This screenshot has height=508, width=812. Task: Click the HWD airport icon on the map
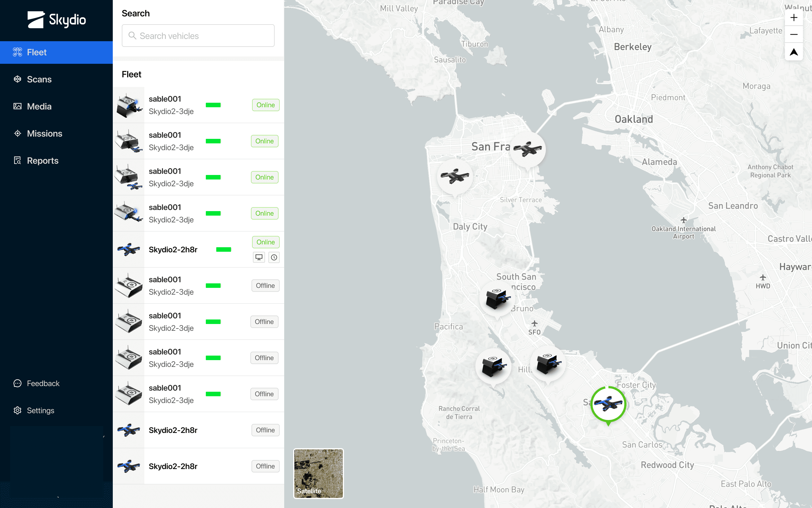pos(763,277)
